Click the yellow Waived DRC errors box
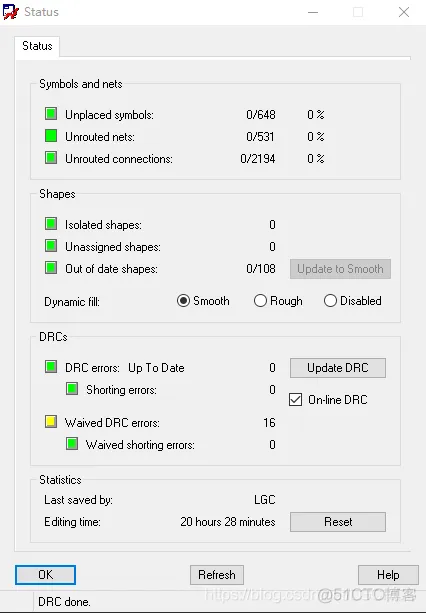The image size is (426, 613). 51,422
